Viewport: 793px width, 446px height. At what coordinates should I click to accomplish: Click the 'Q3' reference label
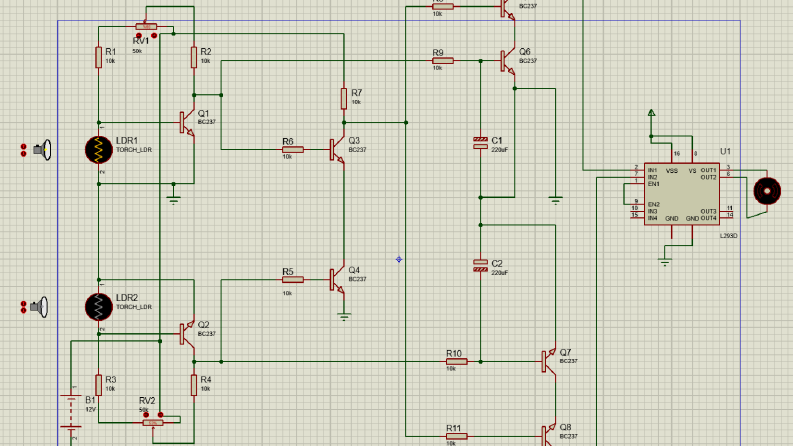354,141
